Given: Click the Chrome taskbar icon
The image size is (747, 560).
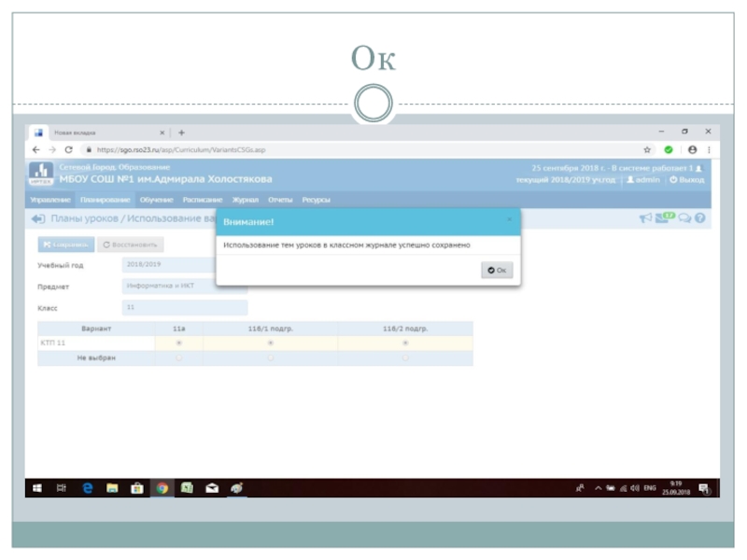Looking at the screenshot, I should coord(162,488).
